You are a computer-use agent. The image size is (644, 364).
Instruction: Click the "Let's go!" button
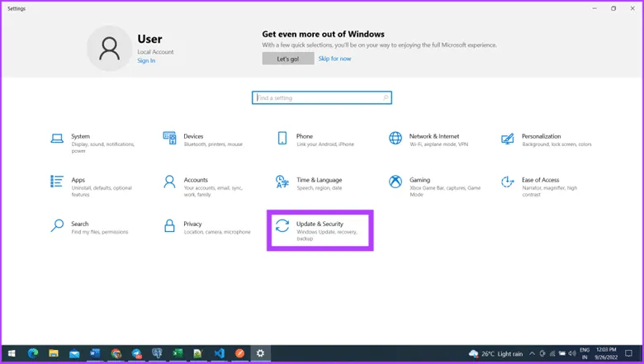(x=288, y=59)
